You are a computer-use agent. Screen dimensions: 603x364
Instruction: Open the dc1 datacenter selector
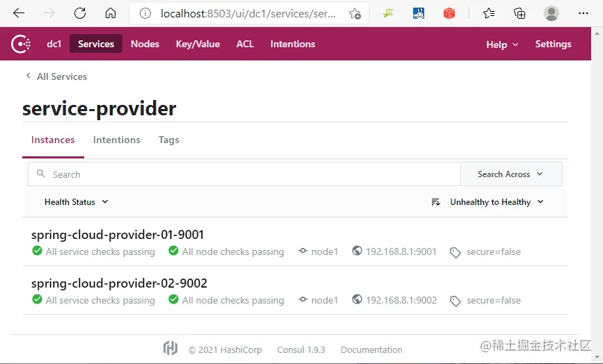click(x=54, y=44)
